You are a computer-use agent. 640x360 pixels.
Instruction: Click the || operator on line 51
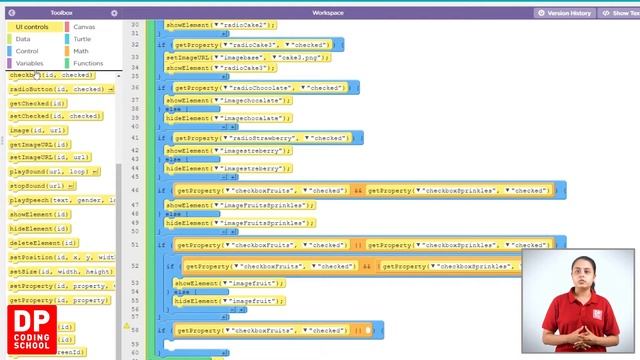tap(358, 245)
